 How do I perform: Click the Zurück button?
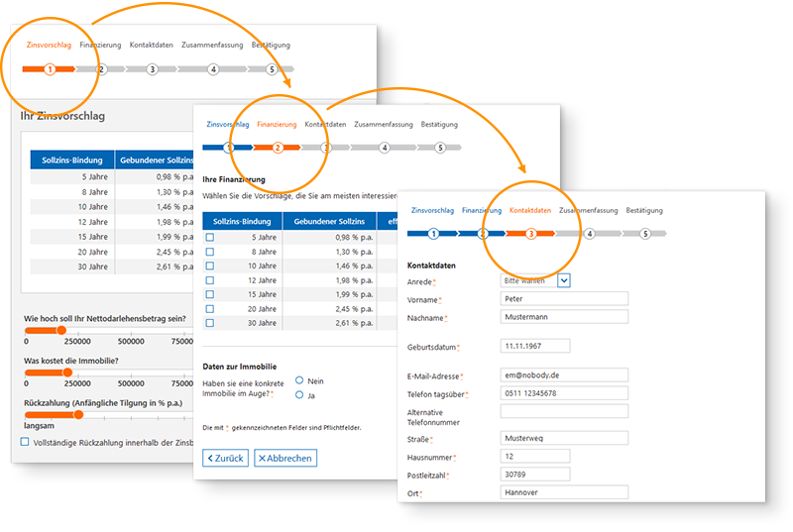(225, 458)
